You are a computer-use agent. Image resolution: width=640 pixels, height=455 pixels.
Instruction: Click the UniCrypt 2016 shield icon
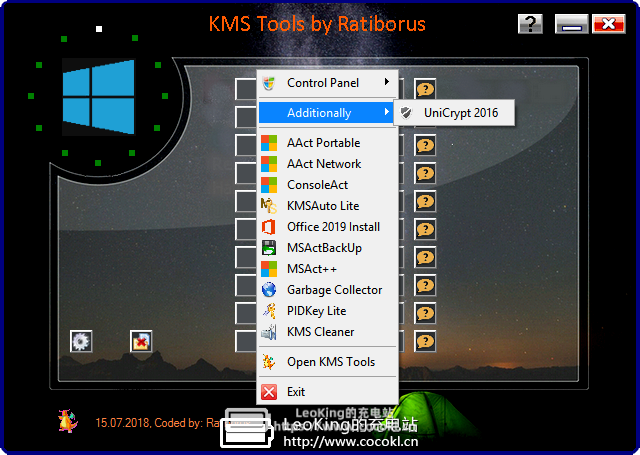406,113
